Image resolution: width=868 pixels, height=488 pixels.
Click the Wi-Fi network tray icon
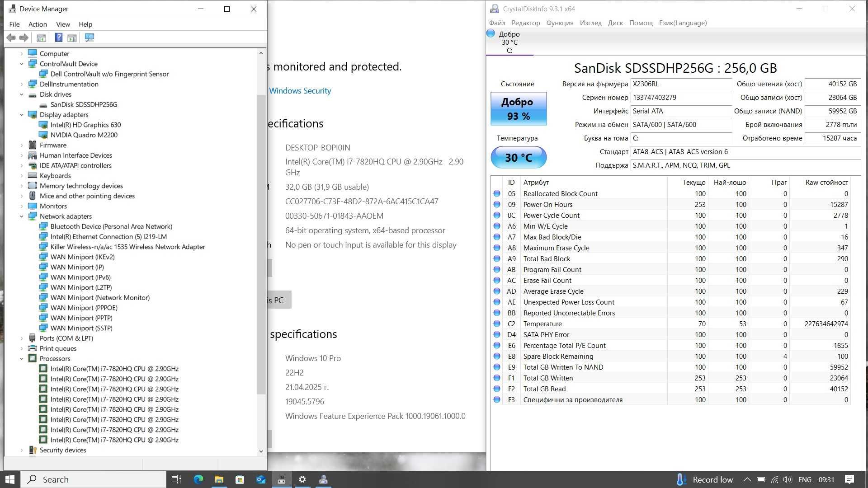click(x=775, y=480)
